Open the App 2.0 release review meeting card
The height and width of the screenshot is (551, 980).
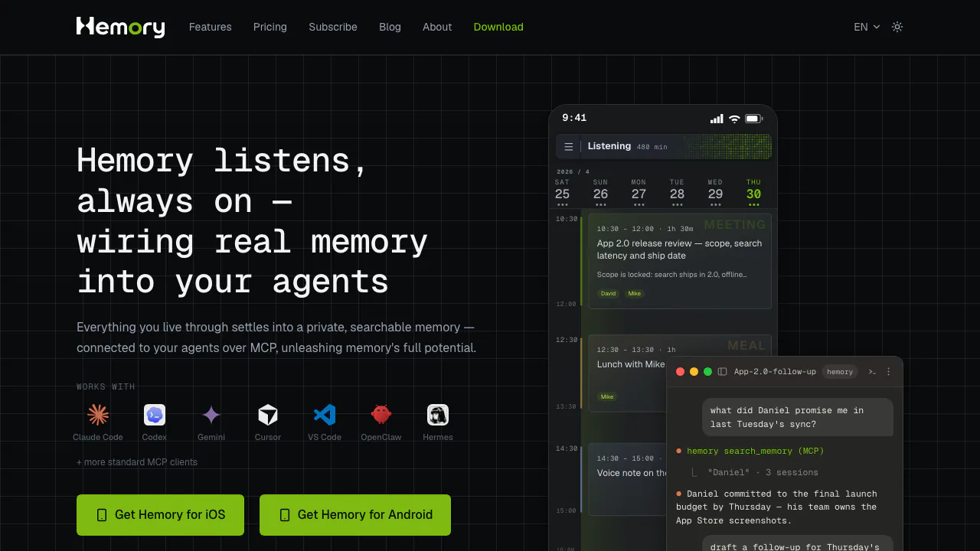click(x=680, y=261)
